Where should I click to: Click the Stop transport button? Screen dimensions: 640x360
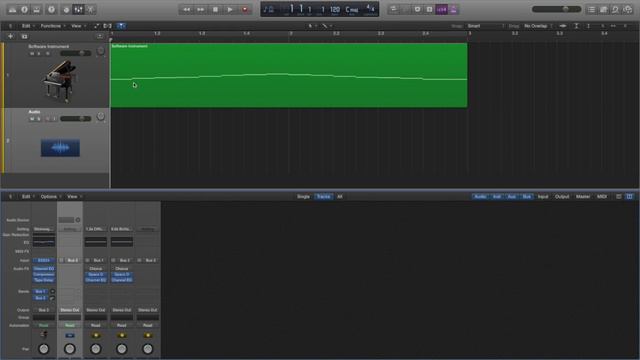216,9
